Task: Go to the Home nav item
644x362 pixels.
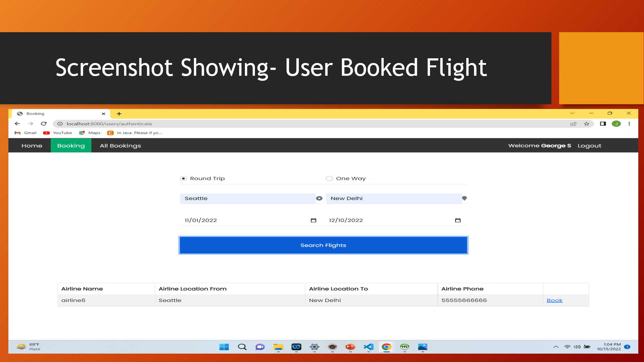Action: point(32,146)
